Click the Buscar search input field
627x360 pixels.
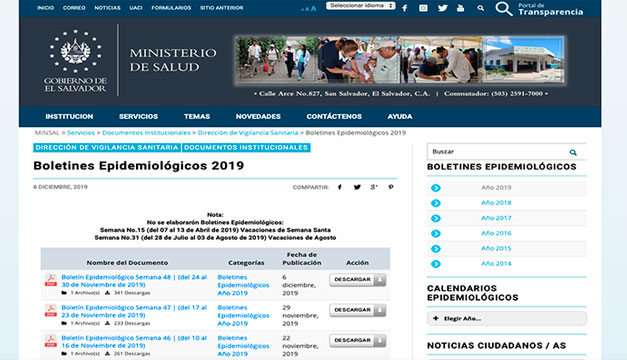[x=498, y=152]
